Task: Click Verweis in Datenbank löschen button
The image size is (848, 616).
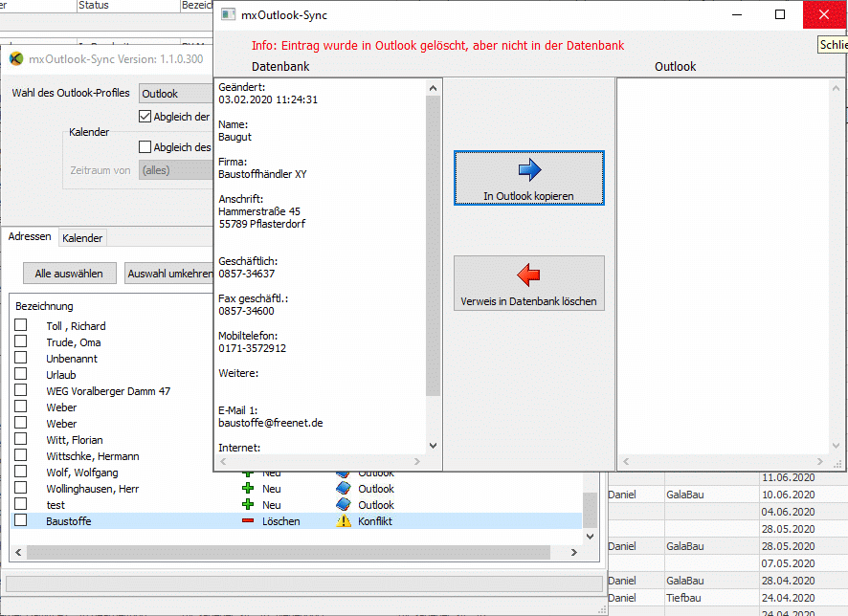Action: point(529,283)
